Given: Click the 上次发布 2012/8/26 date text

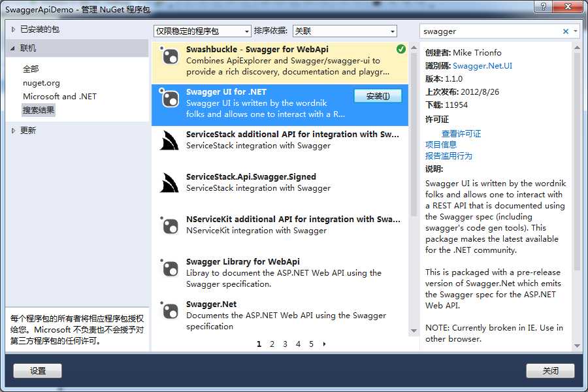Looking at the screenshot, I should tap(462, 92).
